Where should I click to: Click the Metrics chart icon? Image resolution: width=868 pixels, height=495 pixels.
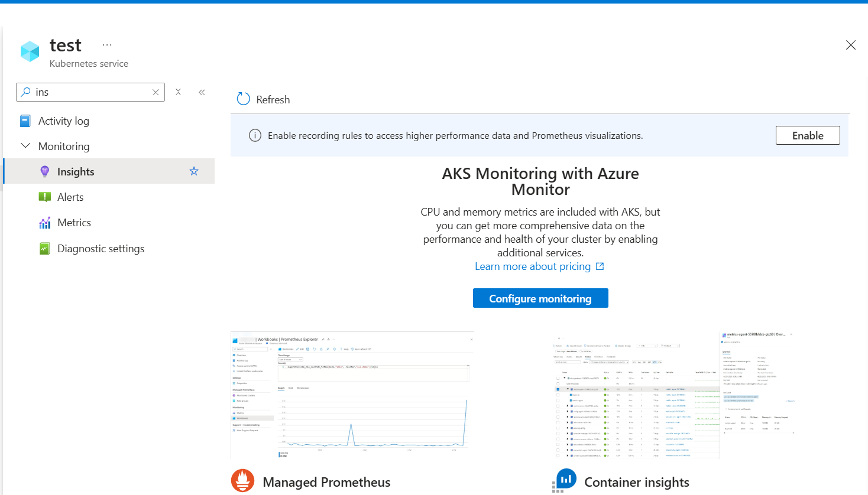pos(44,223)
